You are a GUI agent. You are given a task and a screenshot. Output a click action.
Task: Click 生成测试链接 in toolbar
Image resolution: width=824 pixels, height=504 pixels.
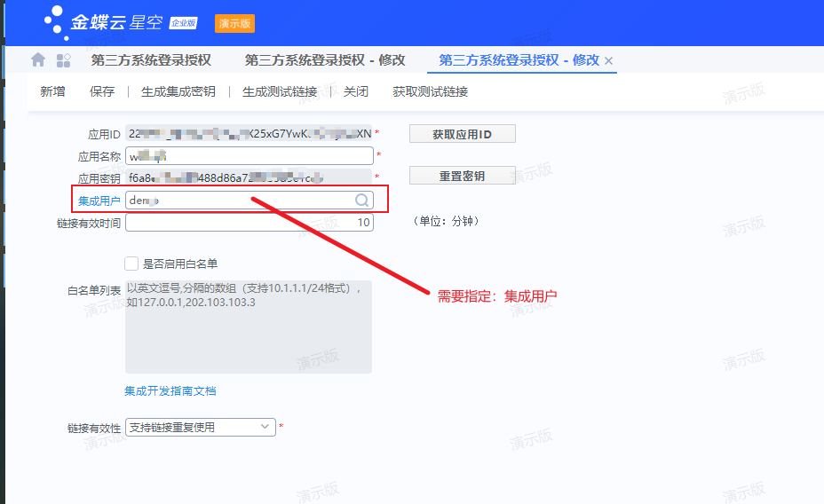(280, 91)
